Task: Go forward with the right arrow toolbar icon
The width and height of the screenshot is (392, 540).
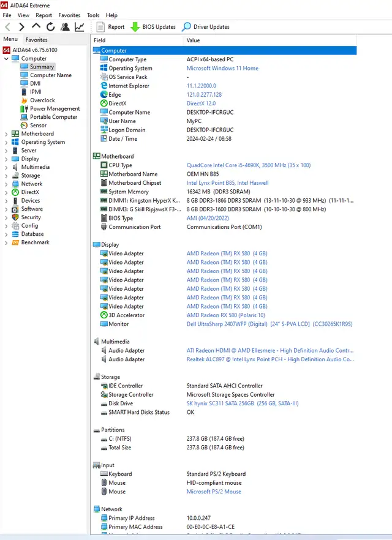Action: coord(21,27)
